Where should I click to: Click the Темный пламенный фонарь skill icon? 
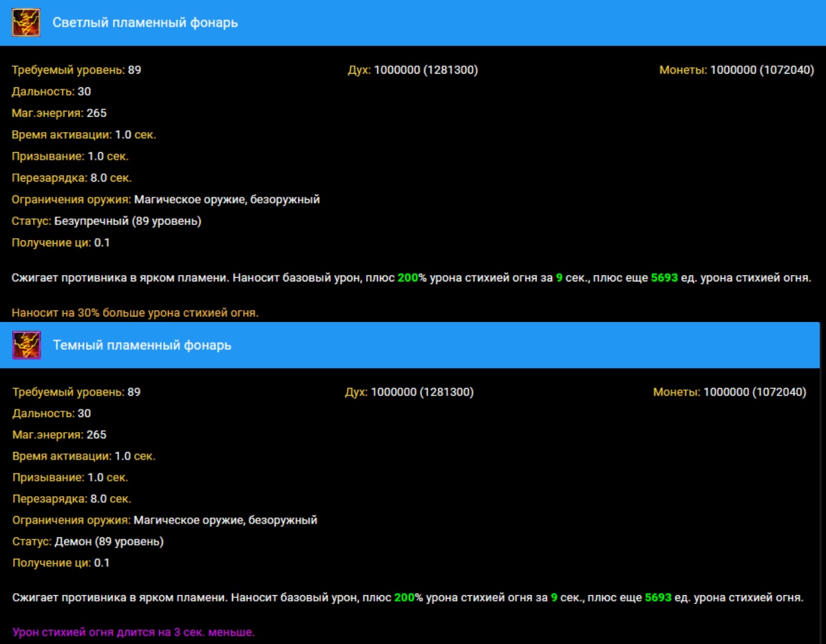coord(26,345)
